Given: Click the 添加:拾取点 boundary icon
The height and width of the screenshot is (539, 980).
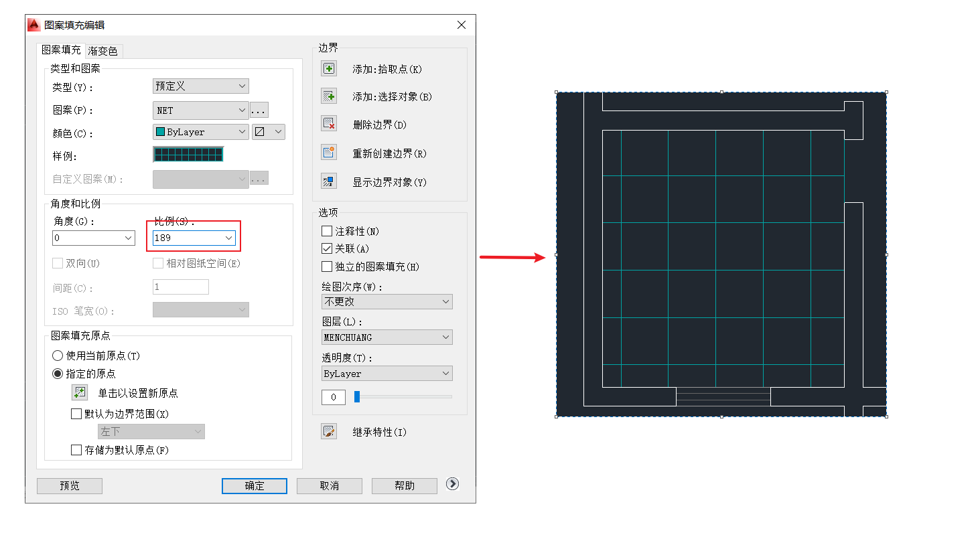Looking at the screenshot, I should [328, 68].
